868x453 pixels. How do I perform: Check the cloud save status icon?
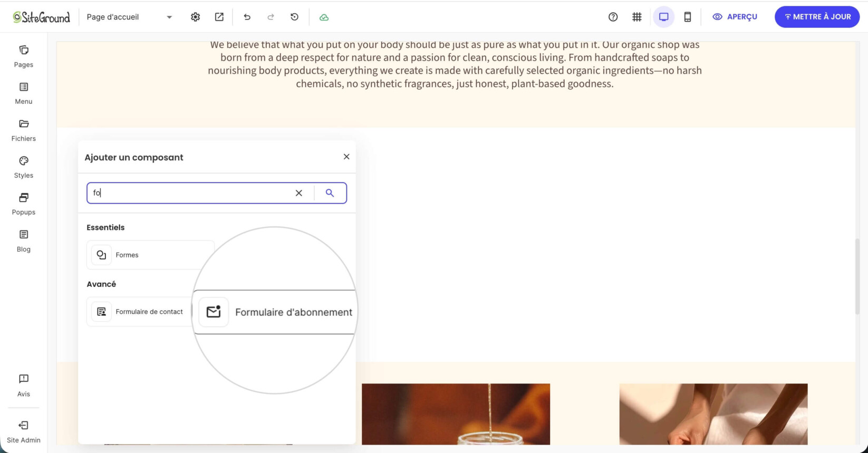324,17
